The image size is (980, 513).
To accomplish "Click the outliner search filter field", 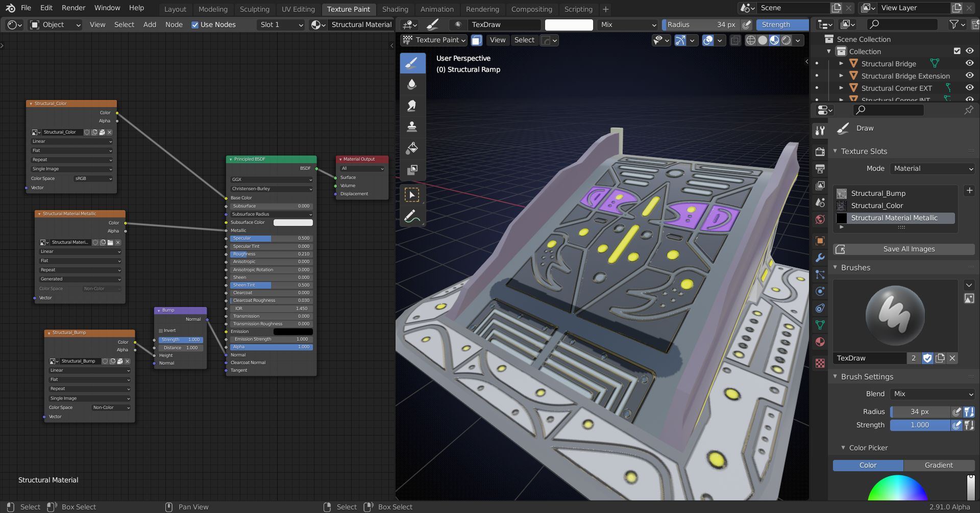I will [903, 24].
